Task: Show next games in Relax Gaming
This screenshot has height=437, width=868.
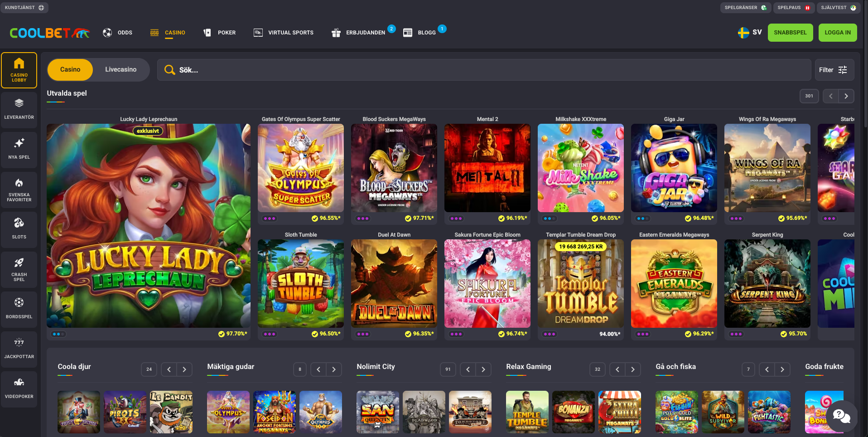Action: click(633, 369)
